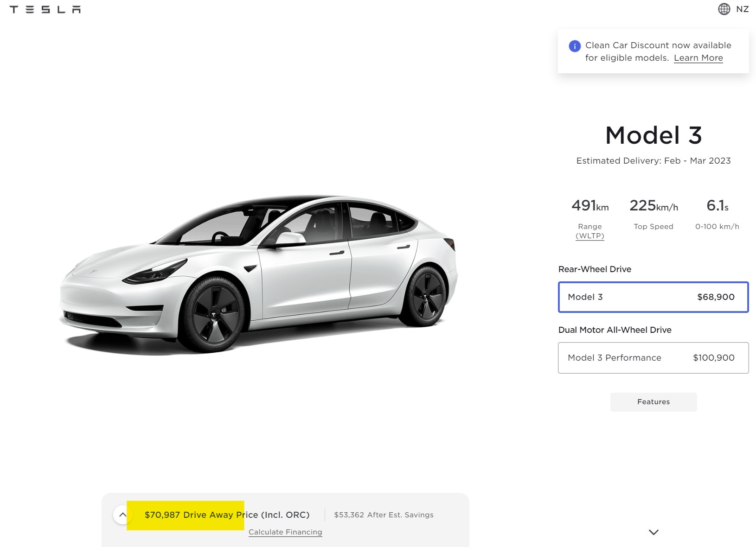756x547 pixels.
Task: Follow the Learn More link
Action: [698, 58]
